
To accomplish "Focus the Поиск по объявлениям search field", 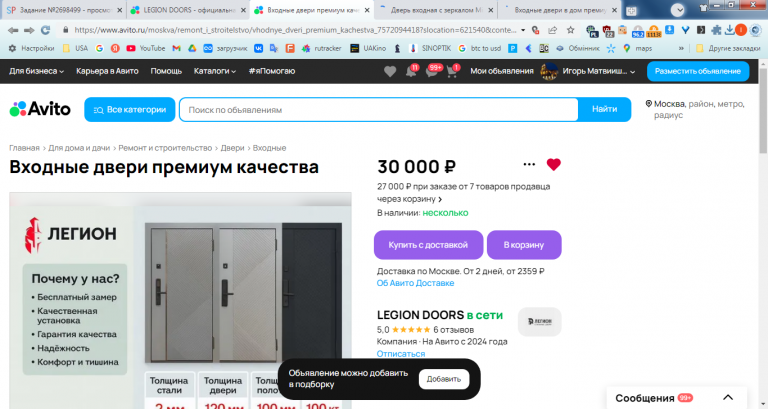I will click(x=379, y=110).
